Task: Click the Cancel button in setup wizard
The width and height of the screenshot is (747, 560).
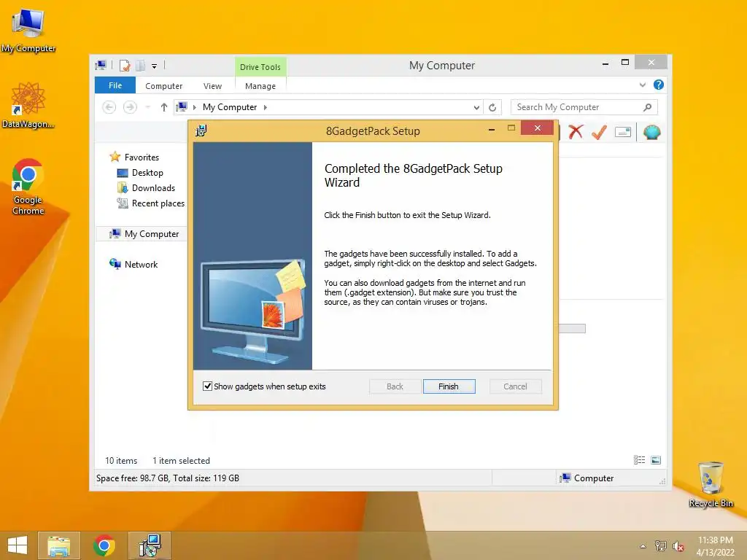Action: click(516, 386)
